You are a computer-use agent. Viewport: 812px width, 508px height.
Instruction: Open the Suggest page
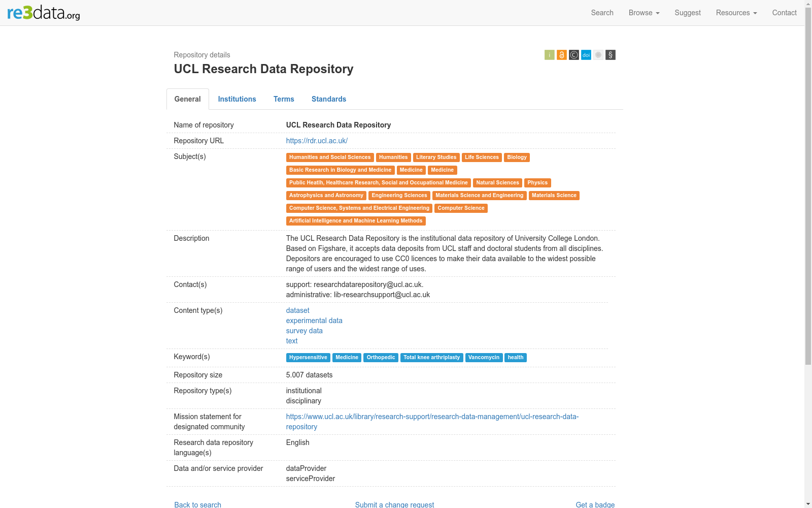(688, 13)
